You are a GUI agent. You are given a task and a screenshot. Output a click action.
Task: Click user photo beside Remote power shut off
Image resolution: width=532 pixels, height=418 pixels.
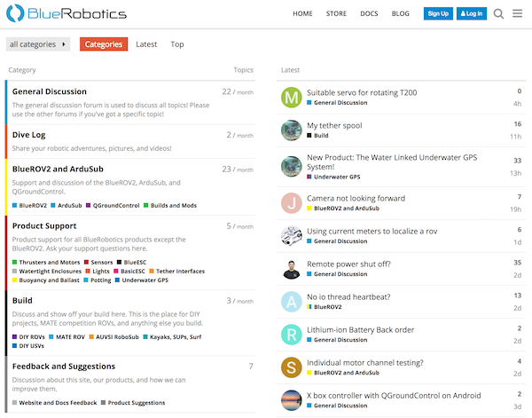[x=291, y=269]
